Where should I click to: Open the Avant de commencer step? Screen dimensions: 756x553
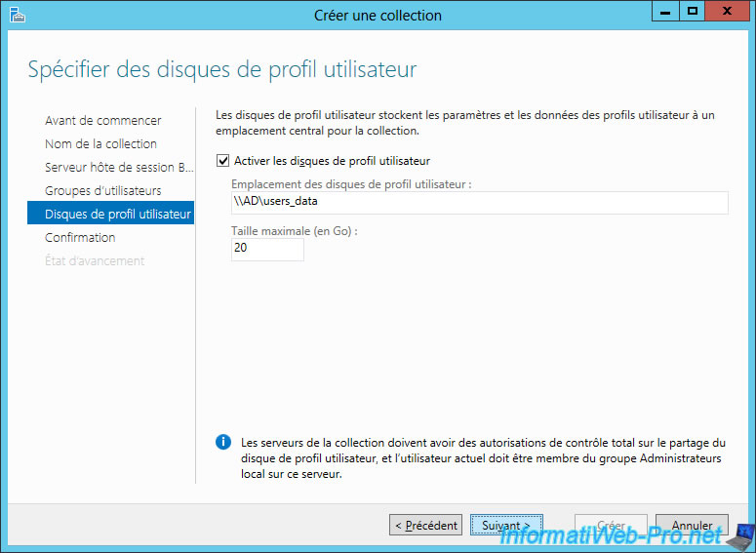[x=102, y=120]
